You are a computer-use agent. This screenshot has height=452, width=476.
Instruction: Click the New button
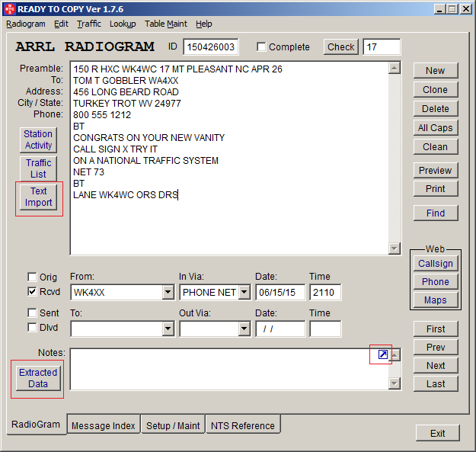point(436,70)
